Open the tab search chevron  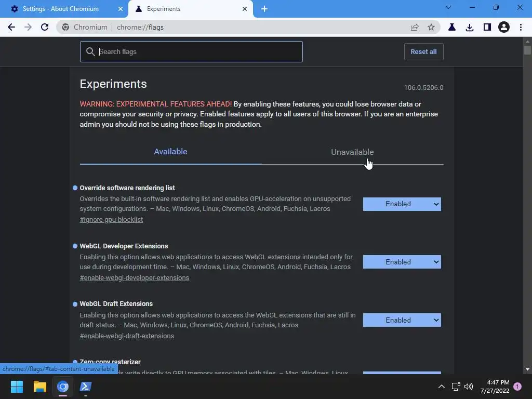point(448,7)
